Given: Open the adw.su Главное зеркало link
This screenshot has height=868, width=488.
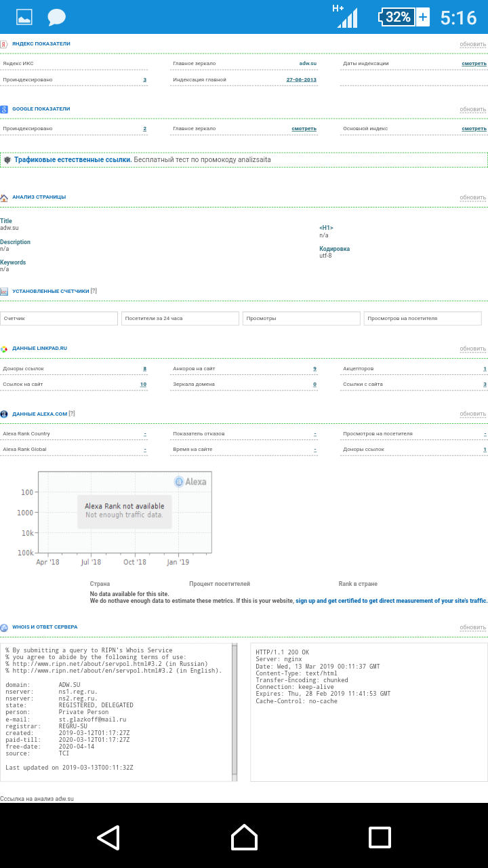Looking at the screenshot, I should 308,63.
